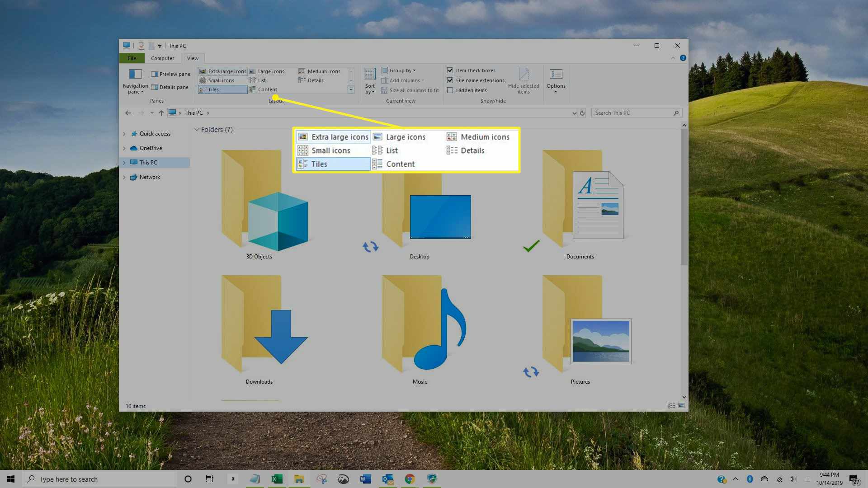Switch to large thumbnails view in status bar
This screenshot has width=868, height=488.
pyautogui.click(x=681, y=406)
